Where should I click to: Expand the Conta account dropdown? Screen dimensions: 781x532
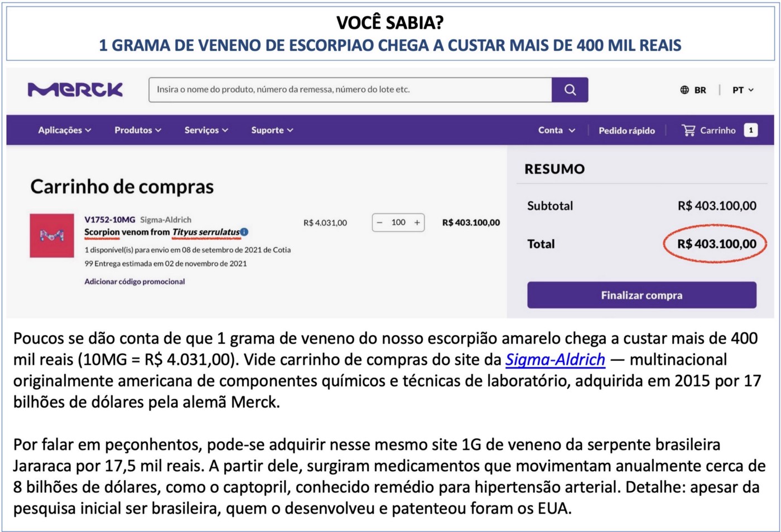click(x=556, y=130)
